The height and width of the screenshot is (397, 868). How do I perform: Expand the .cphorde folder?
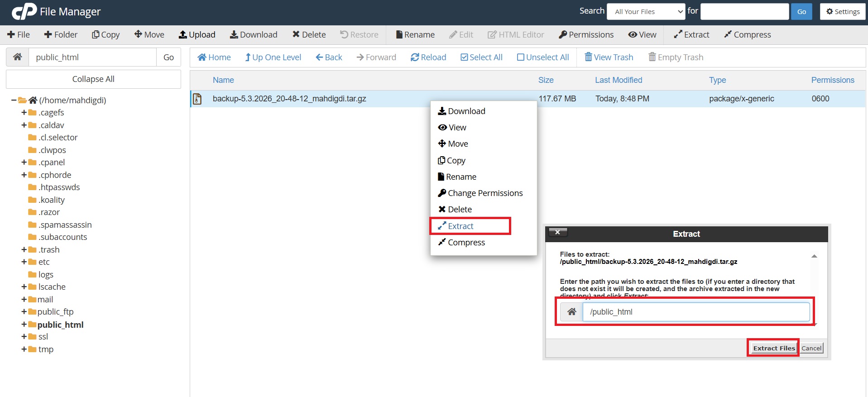tap(24, 175)
